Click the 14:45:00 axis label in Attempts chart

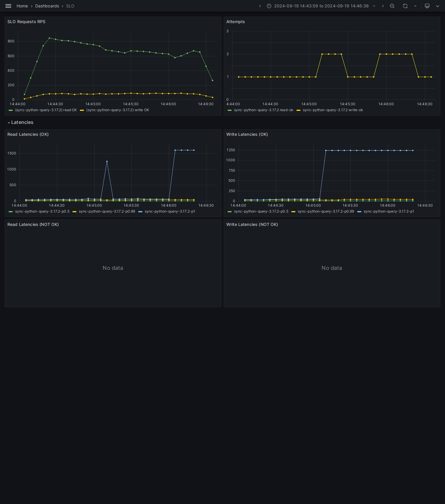click(x=309, y=104)
